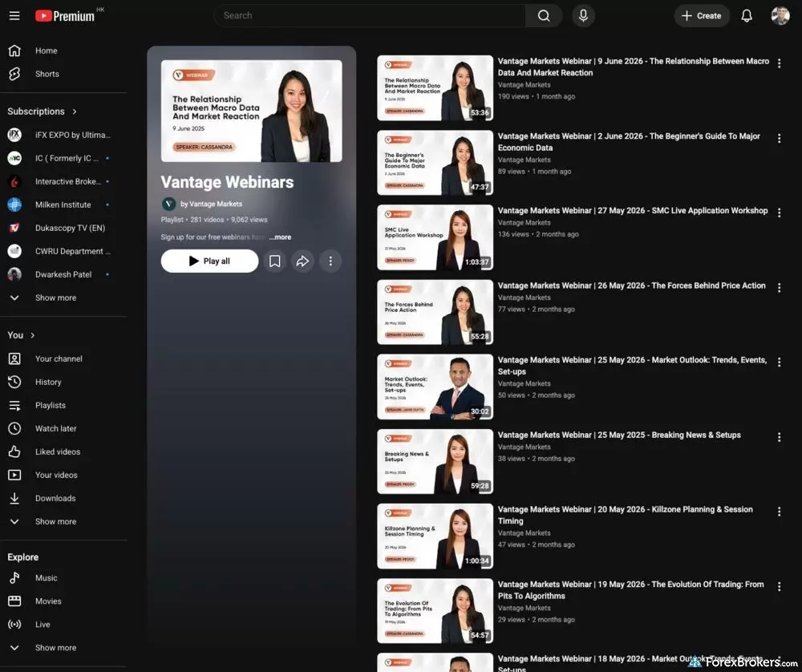The width and height of the screenshot is (802, 672).
Task: Open options for Breaking News & Setups video
Action: [779, 437]
